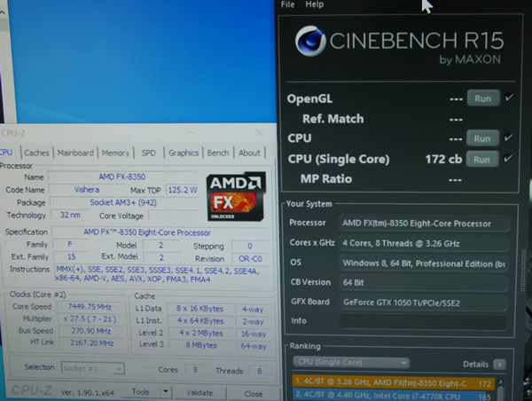Toggle the OpenGL test checkbox
This screenshot has width=532, height=401.
(509, 98)
